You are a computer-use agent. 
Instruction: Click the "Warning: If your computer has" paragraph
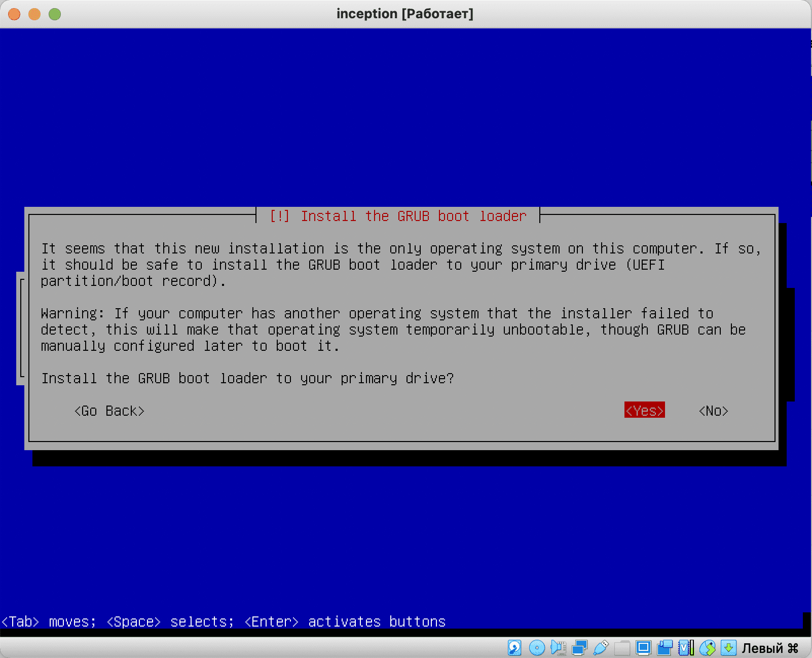(393, 330)
